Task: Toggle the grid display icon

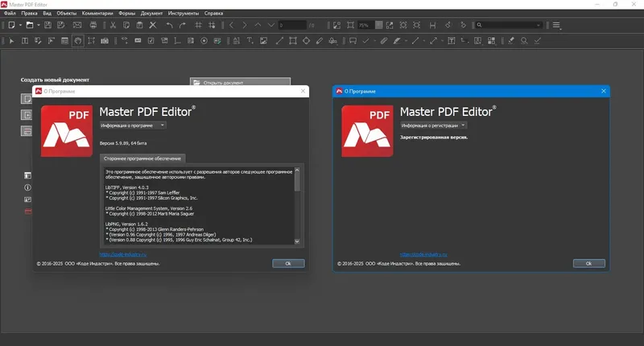Action: 198,26
